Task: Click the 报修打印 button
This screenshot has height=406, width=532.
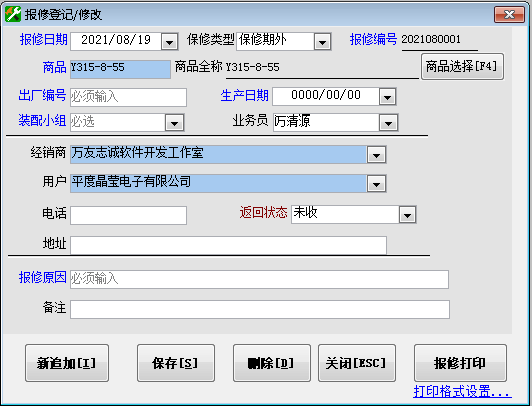Action: 460,363
